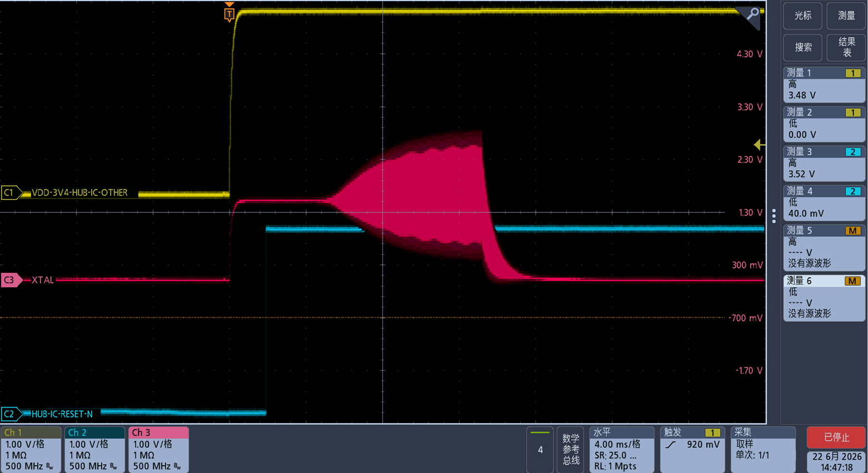Select the 测量 1 high badge
Viewport: 868px width, 473px height.
[824, 84]
